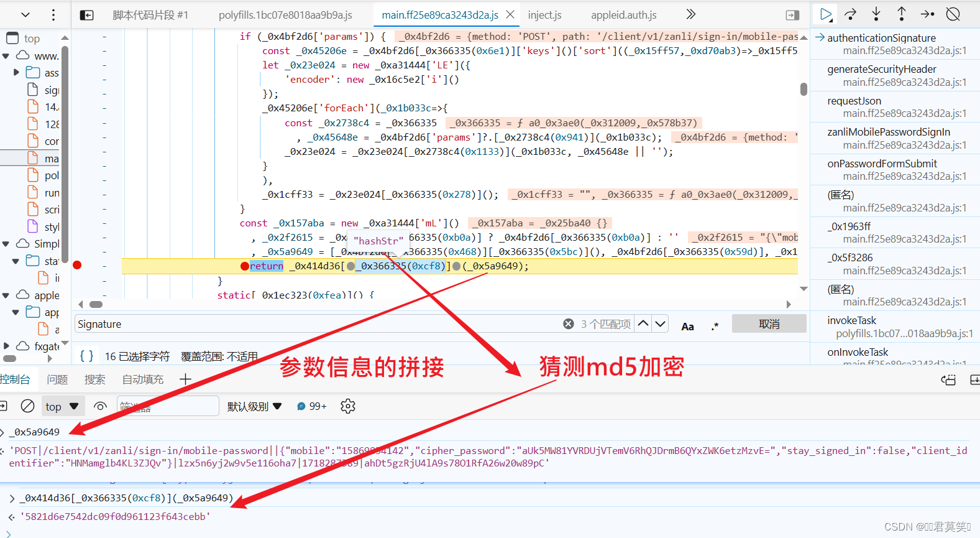The height and width of the screenshot is (538, 980).
Task: Collapse the Simpl domain tree node
Action: 6,244
